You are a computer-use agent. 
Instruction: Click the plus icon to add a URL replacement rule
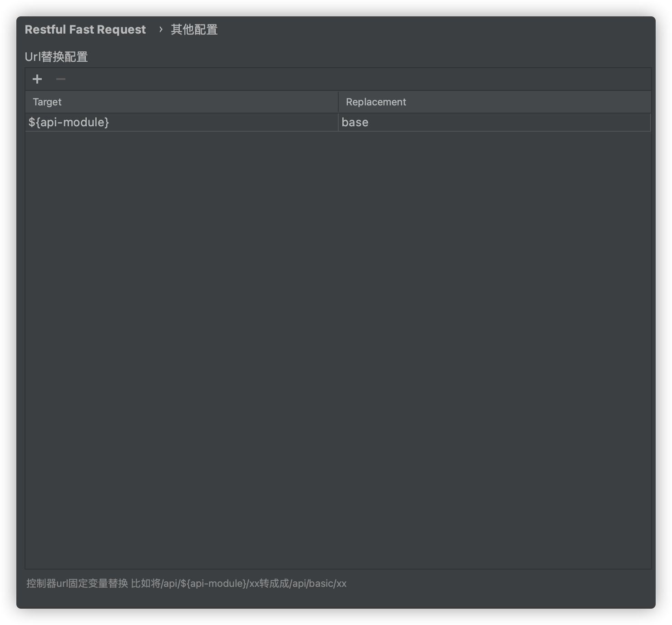click(x=37, y=79)
